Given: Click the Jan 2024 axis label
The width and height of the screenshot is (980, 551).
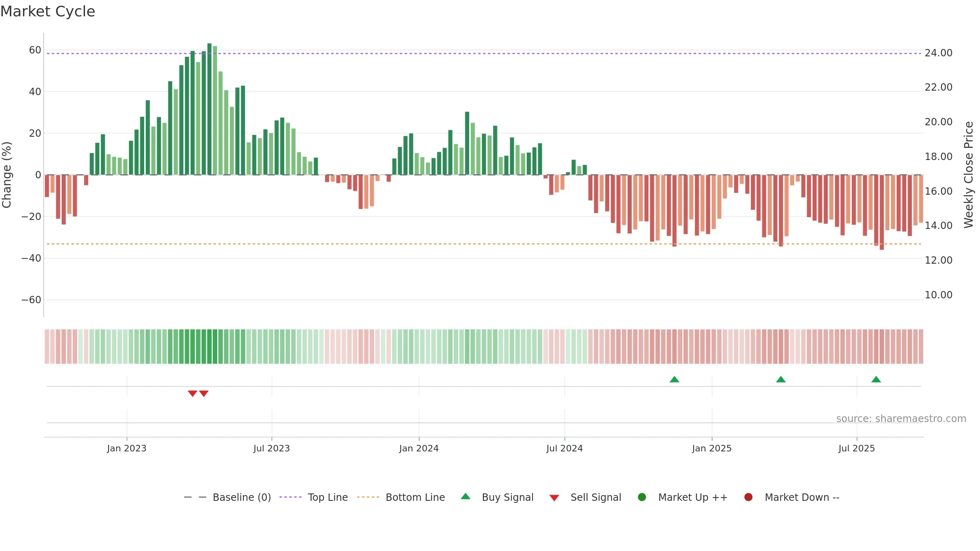Looking at the screenshot, I should tap(419, 448).
